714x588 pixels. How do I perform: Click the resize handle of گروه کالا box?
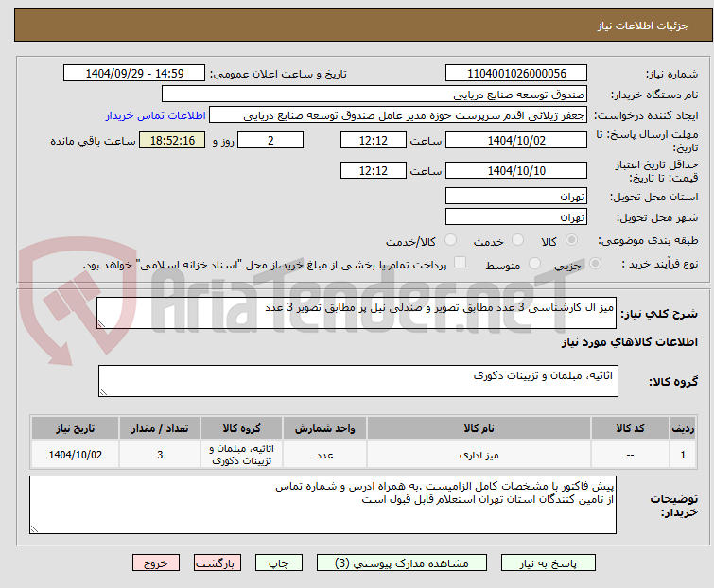[x=103, y=392]
